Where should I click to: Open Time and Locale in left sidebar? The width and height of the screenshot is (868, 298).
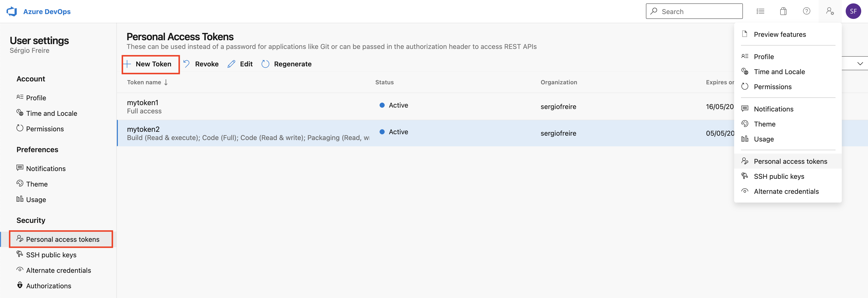tap(58, 113)
